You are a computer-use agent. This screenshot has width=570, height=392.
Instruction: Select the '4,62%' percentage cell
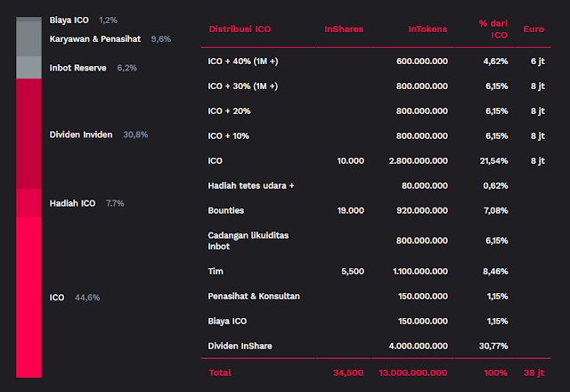495,61
